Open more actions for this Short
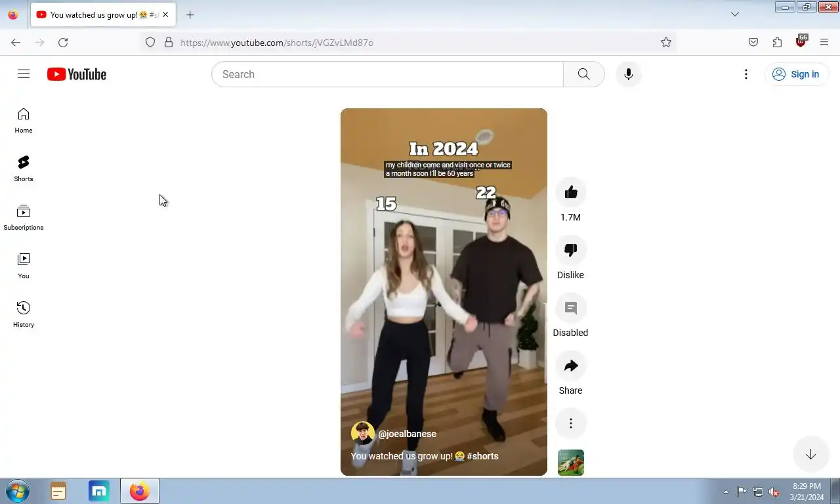The width and height of the screenshot is (840, 504). [x=571, y=423]
